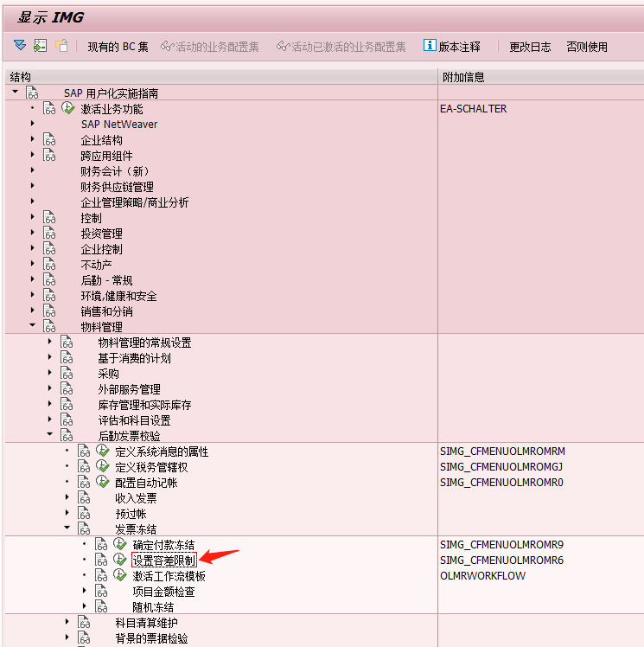
Task: Open documentation icon for 激活业务功能
Action: (49, 108)
